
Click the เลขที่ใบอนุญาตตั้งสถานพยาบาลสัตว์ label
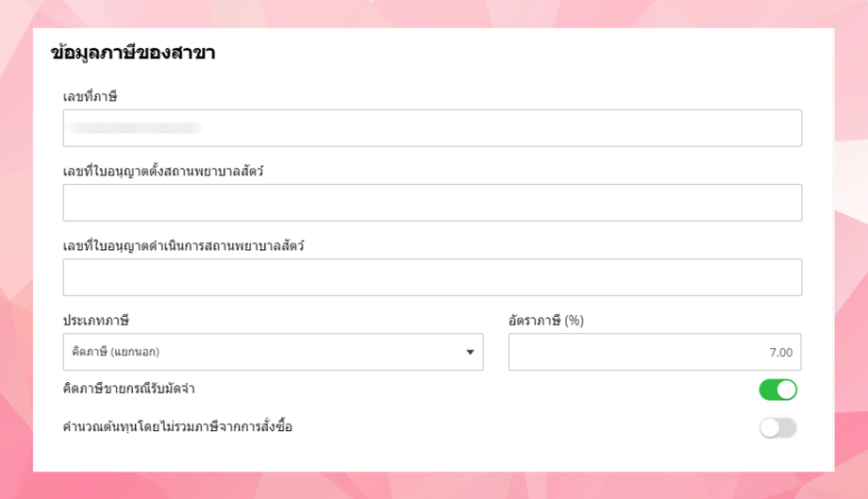162,171
